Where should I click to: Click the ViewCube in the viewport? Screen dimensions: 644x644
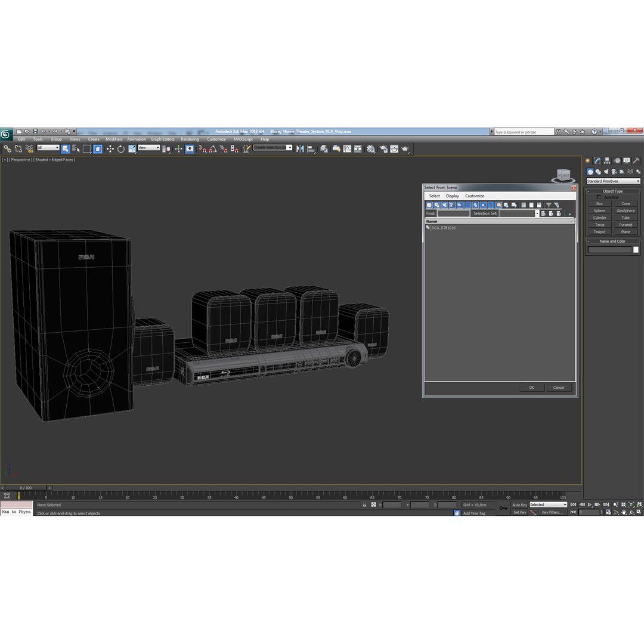click(x=563, y=176)
